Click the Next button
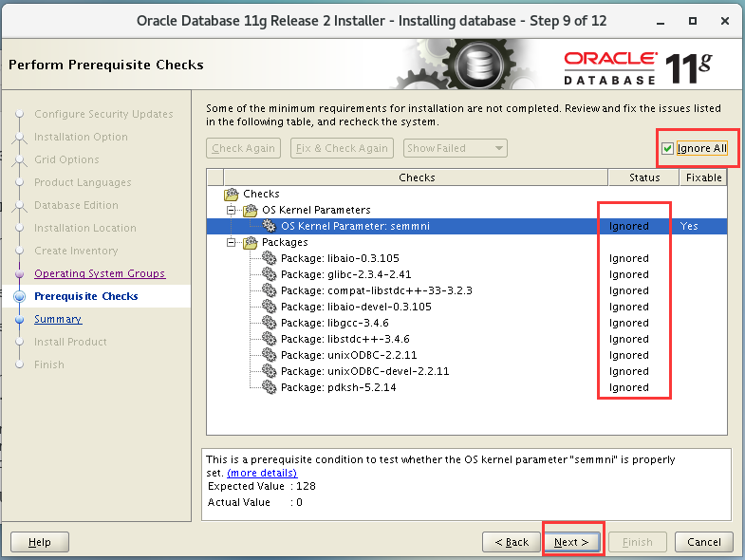745x560 pixels. (x=571, y=542)
